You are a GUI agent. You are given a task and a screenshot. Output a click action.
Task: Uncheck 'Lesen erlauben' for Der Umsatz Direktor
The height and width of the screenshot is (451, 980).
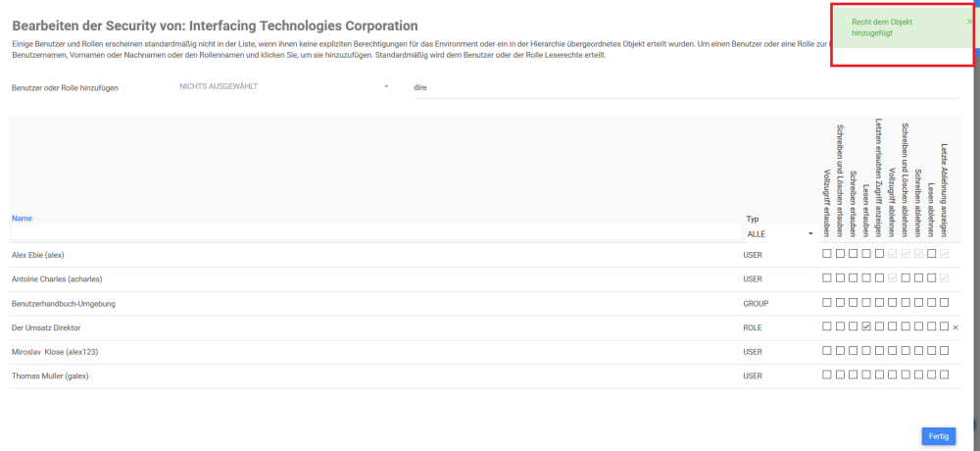pos(866,326)
